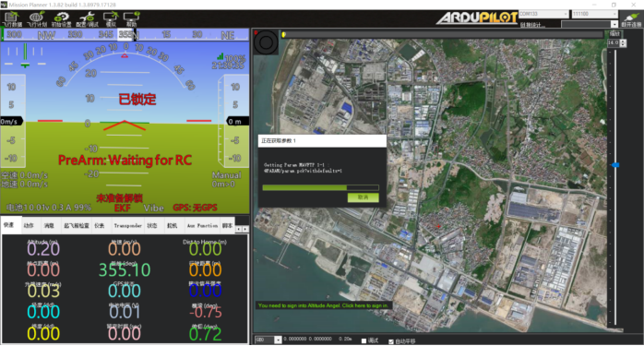
Task: Open the Simulation monitor icon
Action: (x=111, y=18)
